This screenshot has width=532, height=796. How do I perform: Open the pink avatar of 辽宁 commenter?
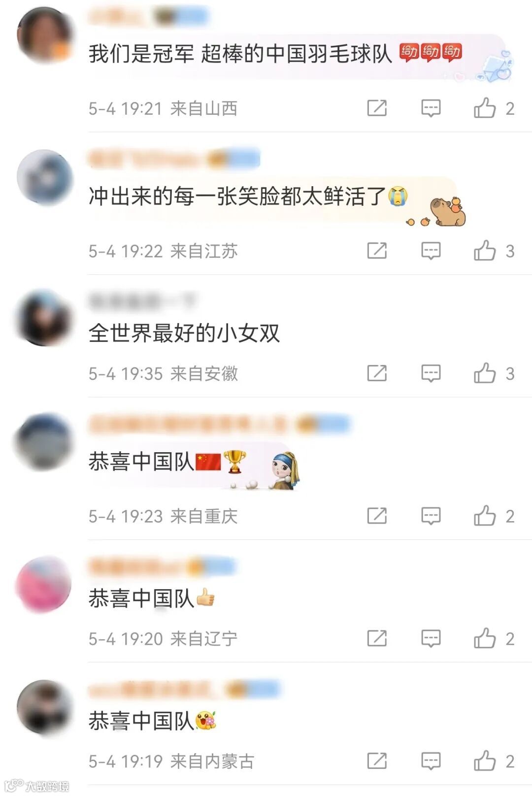tap(44, 585)
